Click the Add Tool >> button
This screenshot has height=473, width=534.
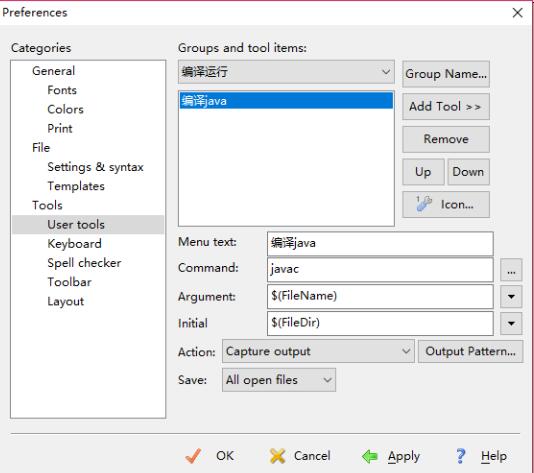[446, 107]
